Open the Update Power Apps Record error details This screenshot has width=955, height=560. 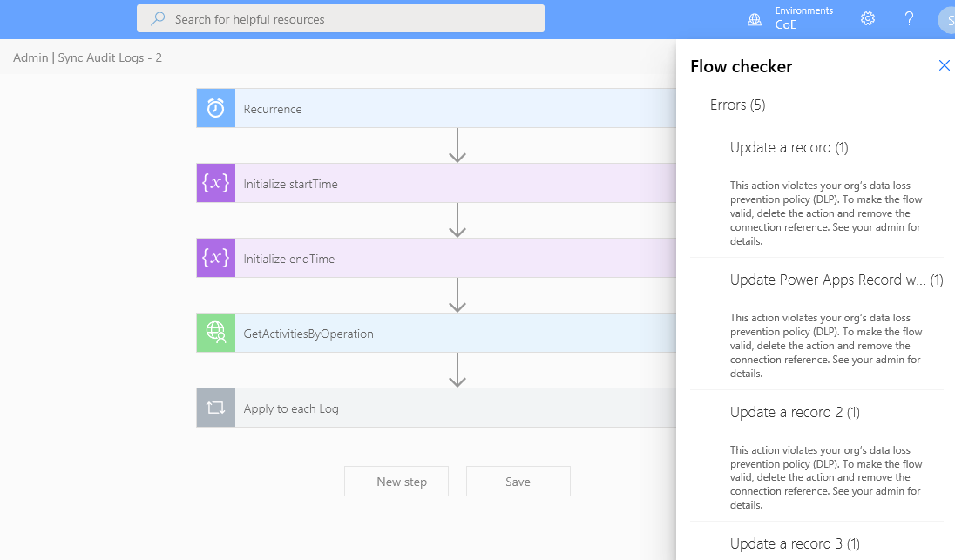[828, 280]
